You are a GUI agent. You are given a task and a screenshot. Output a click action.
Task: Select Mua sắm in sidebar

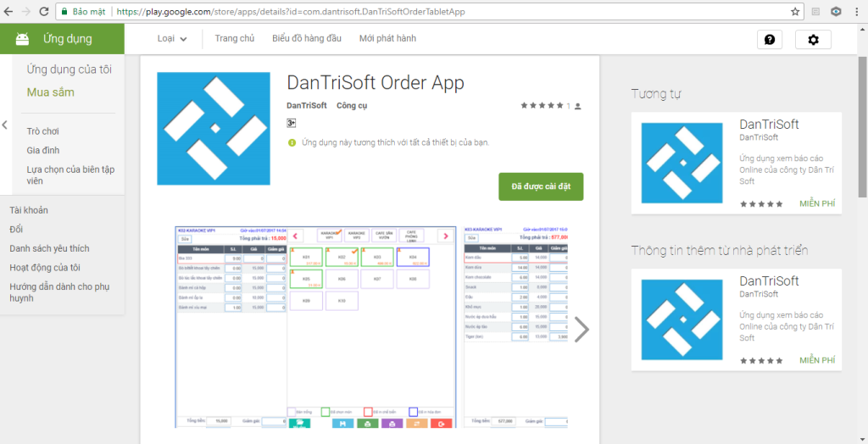[50, 92]
